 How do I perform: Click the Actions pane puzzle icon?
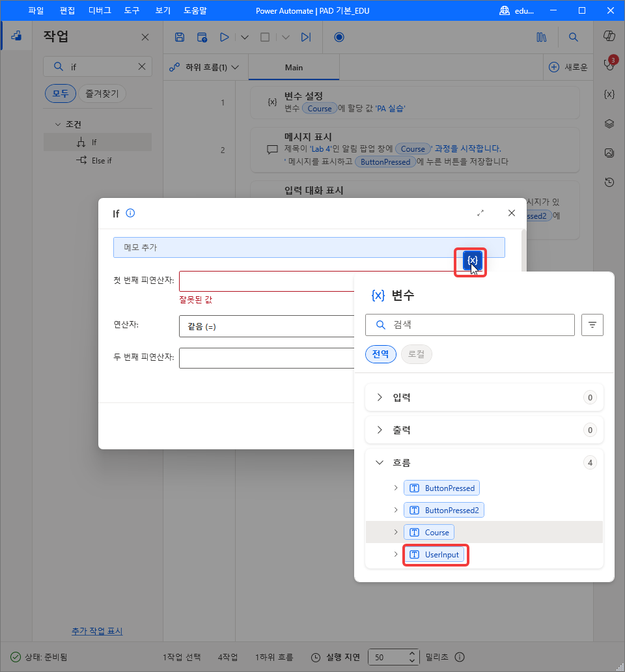pos(16,36)
